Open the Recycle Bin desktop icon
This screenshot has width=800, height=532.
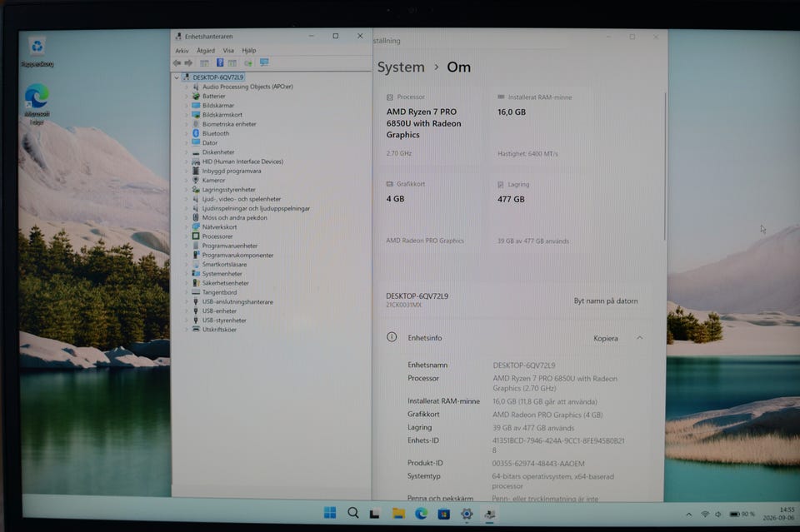(37, 51)
